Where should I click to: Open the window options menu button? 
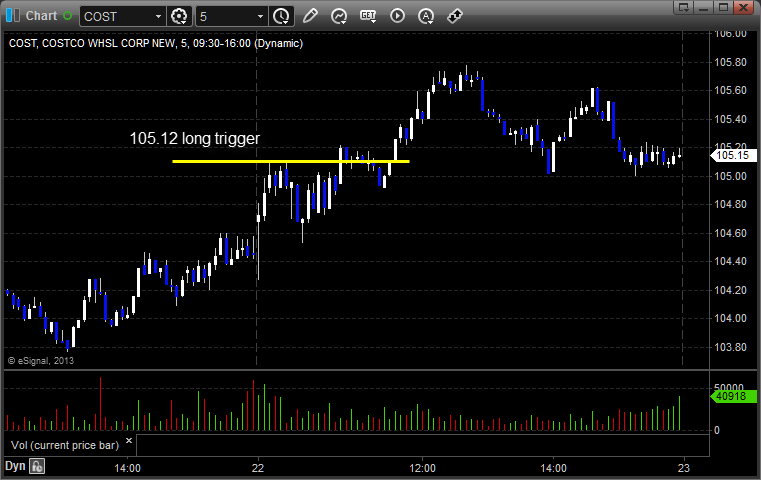683,7
